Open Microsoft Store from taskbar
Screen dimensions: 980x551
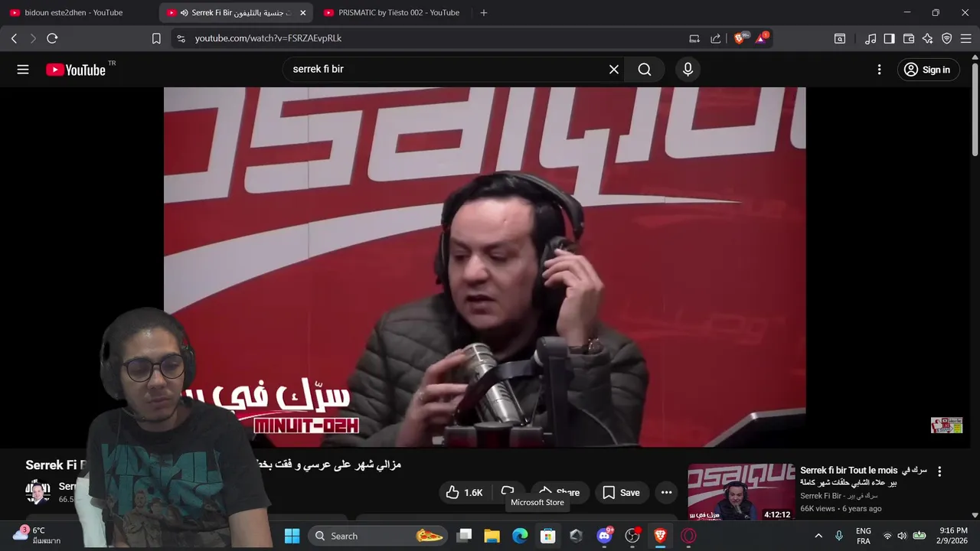tap(547, 536)
